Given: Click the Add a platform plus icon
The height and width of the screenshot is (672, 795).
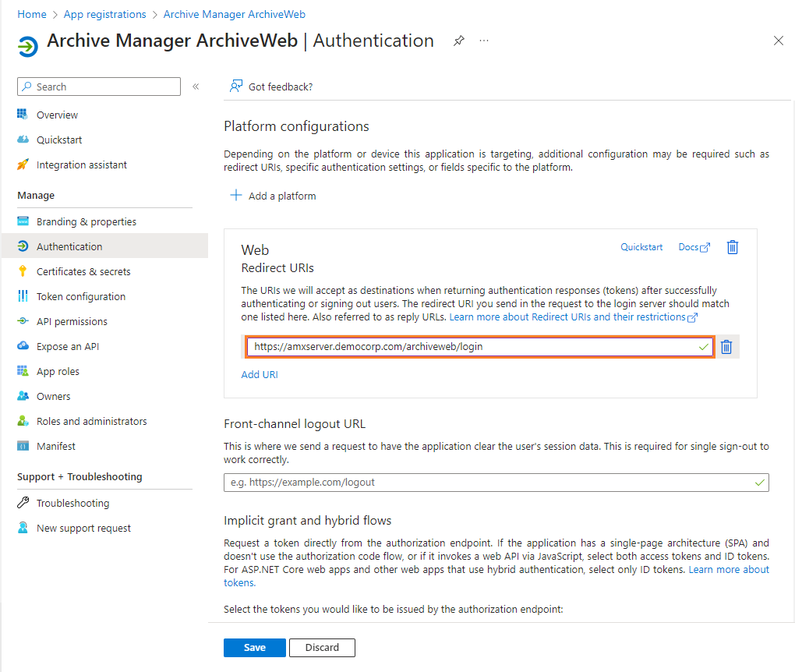Looking at the screenshot, I should pyautogui.click(x=236, y=196).
